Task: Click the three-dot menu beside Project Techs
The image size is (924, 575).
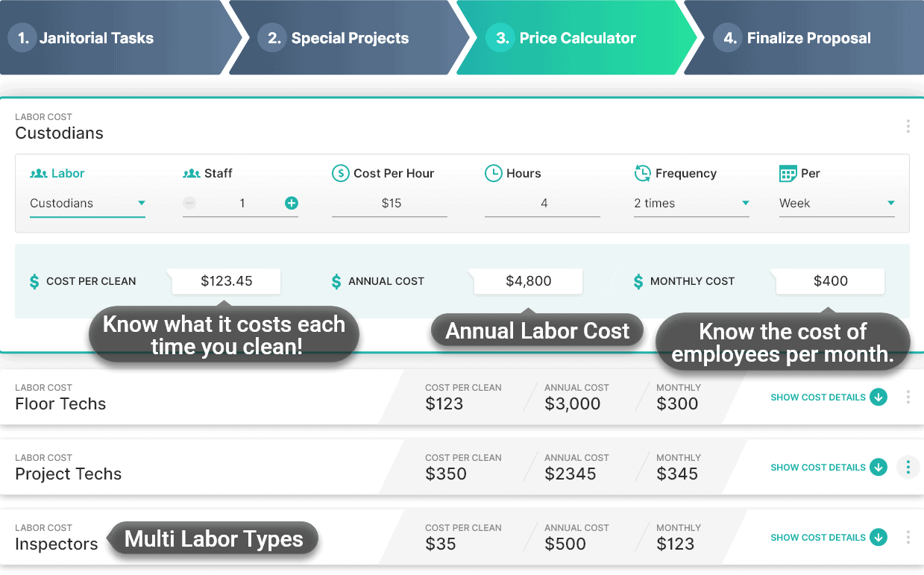Action: click(908, 467)
